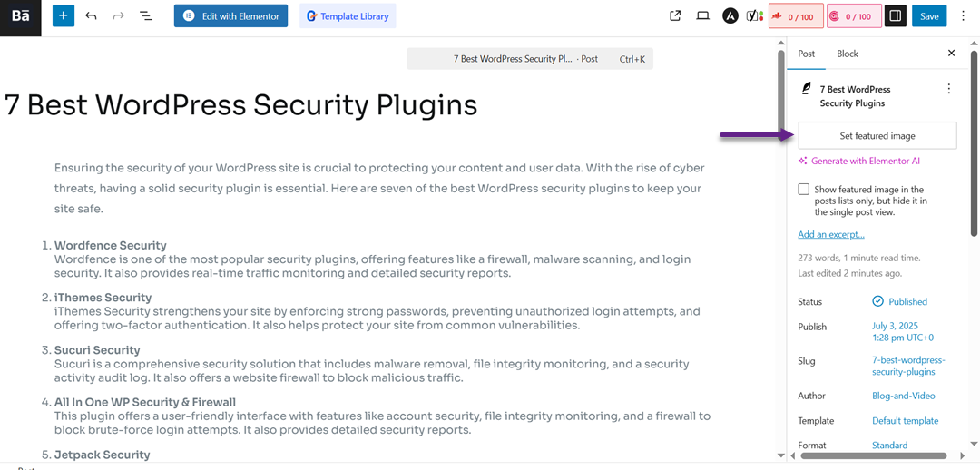Undo the last edit

[91, 16]
